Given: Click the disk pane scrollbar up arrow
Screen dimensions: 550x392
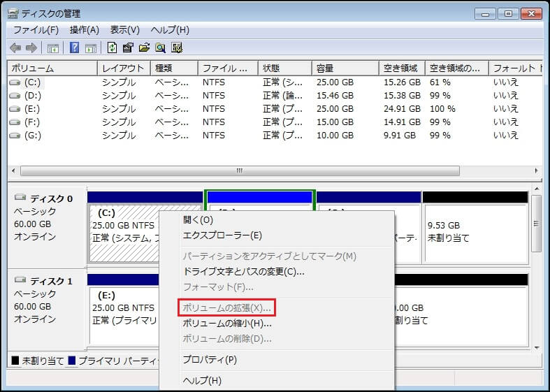Looking at the screenshot, I should pos(537,189).
